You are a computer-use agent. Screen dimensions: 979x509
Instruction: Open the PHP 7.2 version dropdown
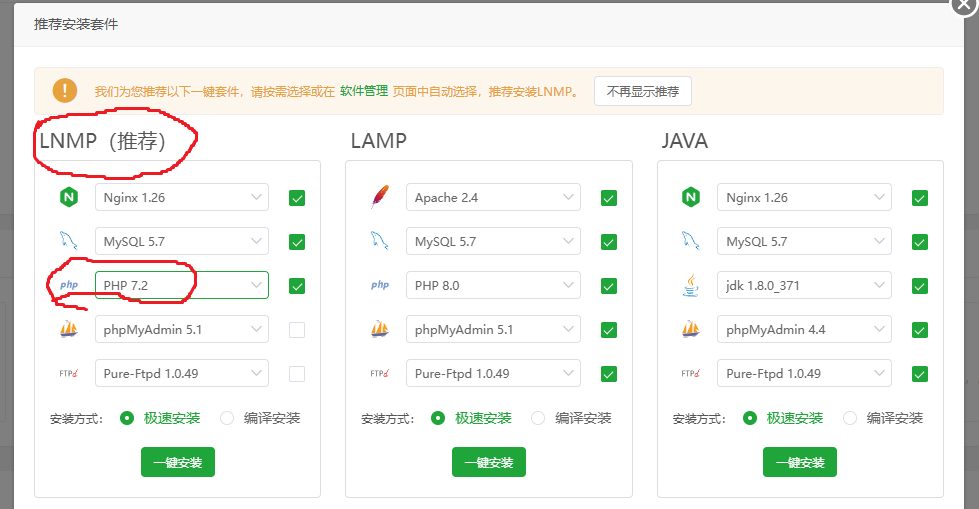tap(182, 285)
